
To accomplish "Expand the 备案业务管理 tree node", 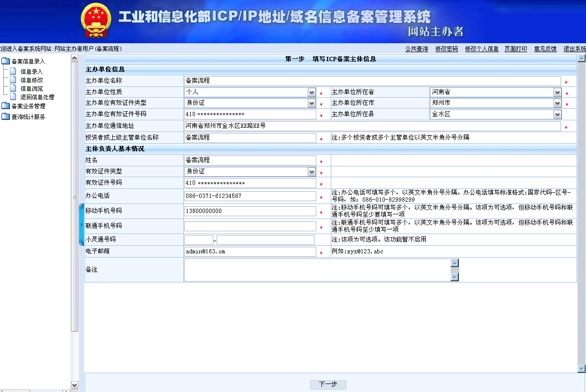I will point(28,106).
